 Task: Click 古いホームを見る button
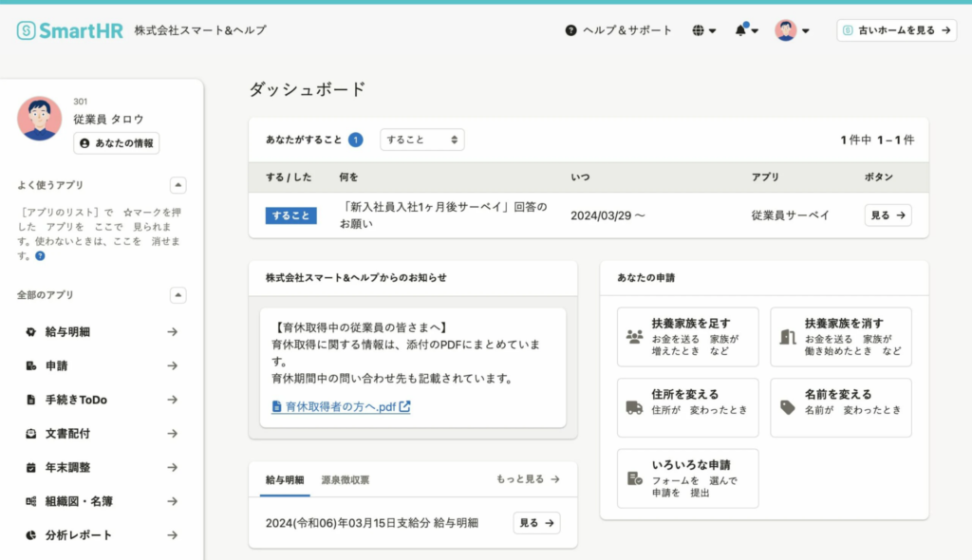coord(896,30)
